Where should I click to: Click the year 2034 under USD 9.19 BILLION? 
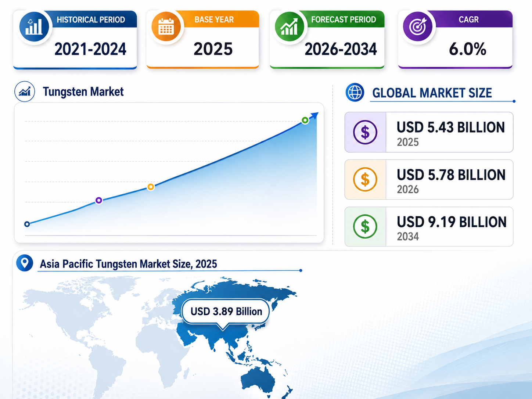[408, 237]
